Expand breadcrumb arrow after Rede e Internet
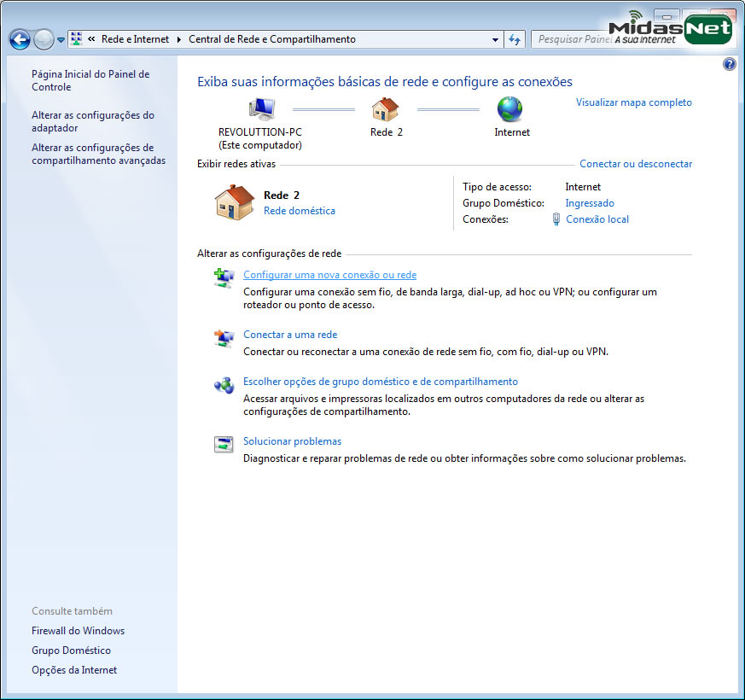This screenshot has width=745, height=700. tap(179, 39)
